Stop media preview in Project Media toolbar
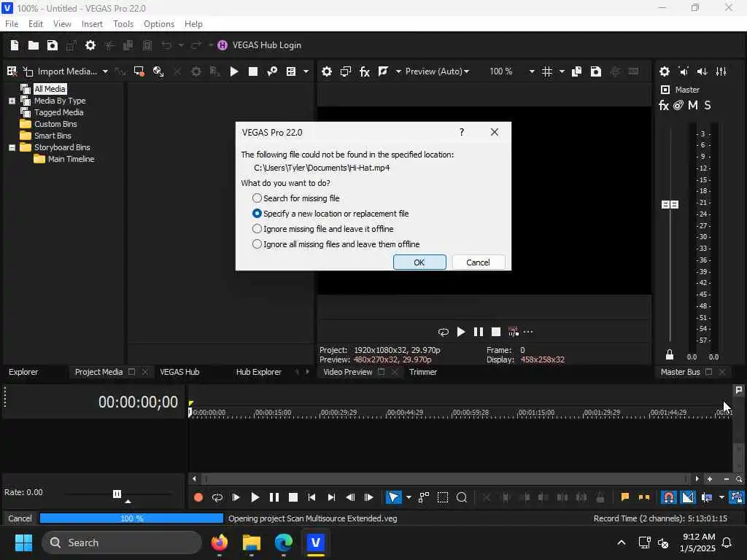Image resolution: width=747 pixels, height=560 pixels. [x=253, y=71]
